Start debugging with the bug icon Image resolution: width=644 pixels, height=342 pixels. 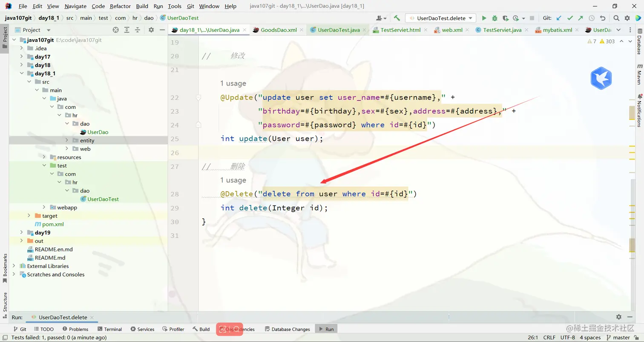click(x=494, y=18)
